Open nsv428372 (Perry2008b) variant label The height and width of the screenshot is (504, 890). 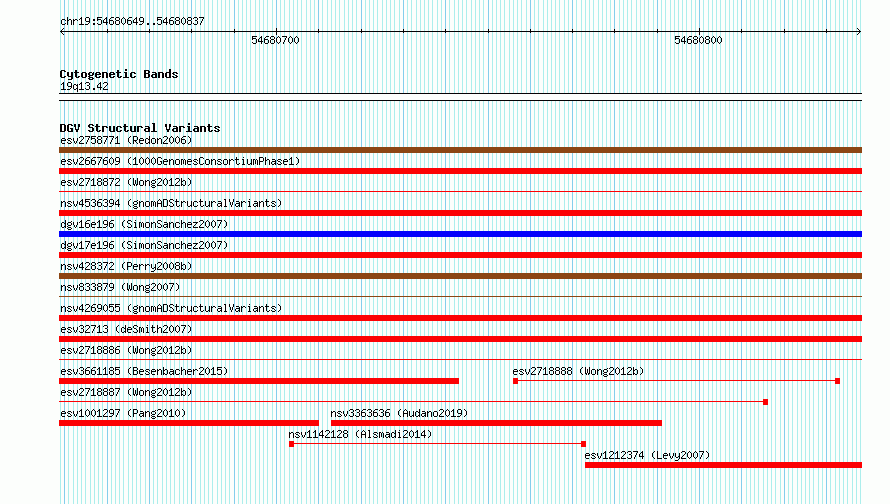point(126,266)
